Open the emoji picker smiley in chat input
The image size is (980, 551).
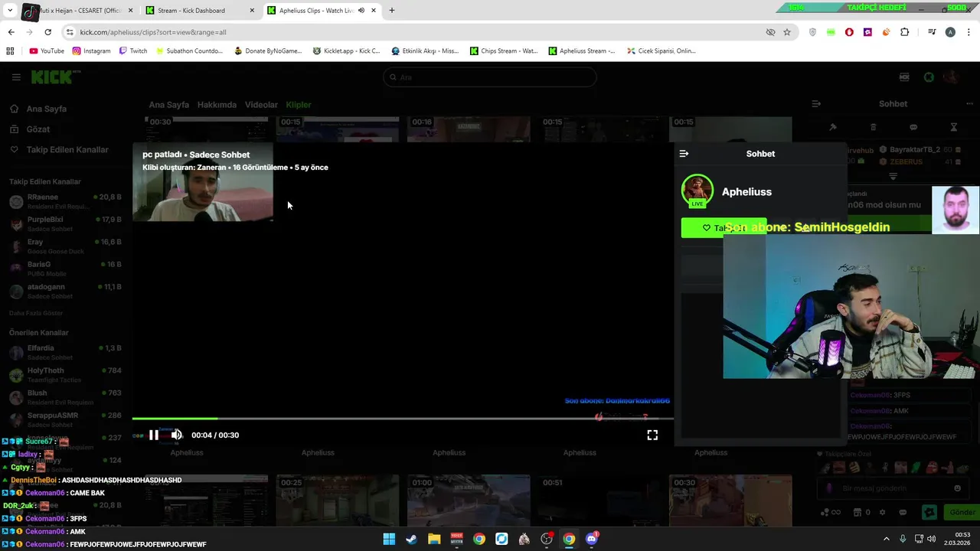[x=957, y=488]
